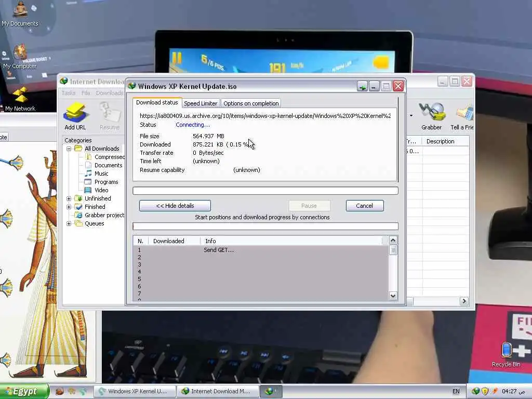The image size is (532, 399).
Task: Select the Compressed category folder
Action: tap(104, 157)
